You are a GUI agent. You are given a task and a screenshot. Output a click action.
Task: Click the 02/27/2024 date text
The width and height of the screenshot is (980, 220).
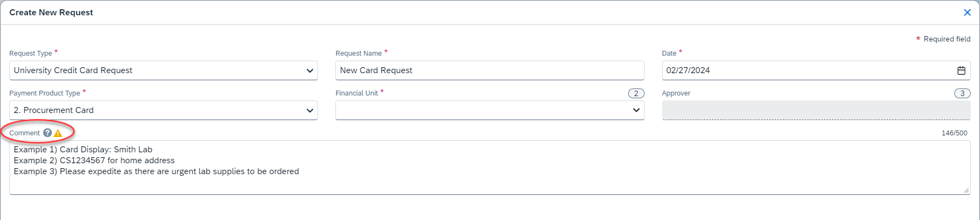(x=688, y=70)
